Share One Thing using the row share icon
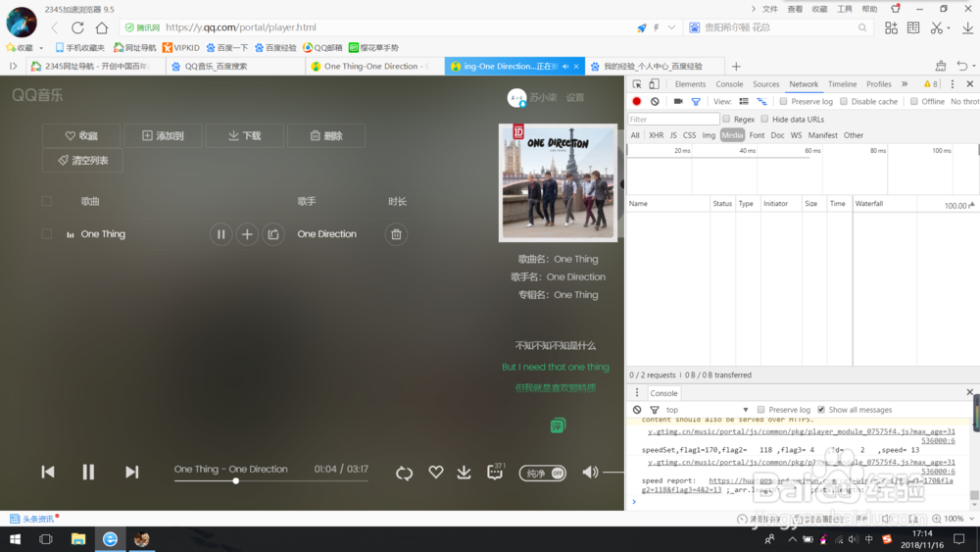Screen dimensions: 980x552 coord(273,234)
